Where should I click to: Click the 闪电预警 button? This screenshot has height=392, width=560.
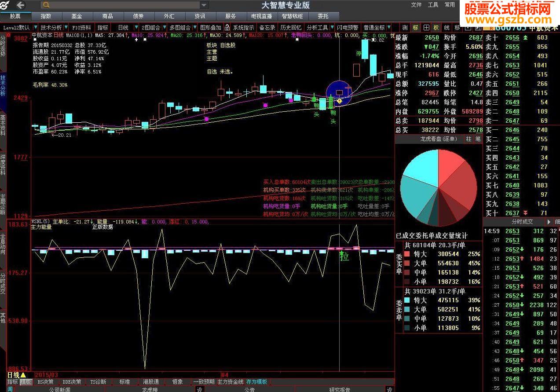(x=348, y=27)
